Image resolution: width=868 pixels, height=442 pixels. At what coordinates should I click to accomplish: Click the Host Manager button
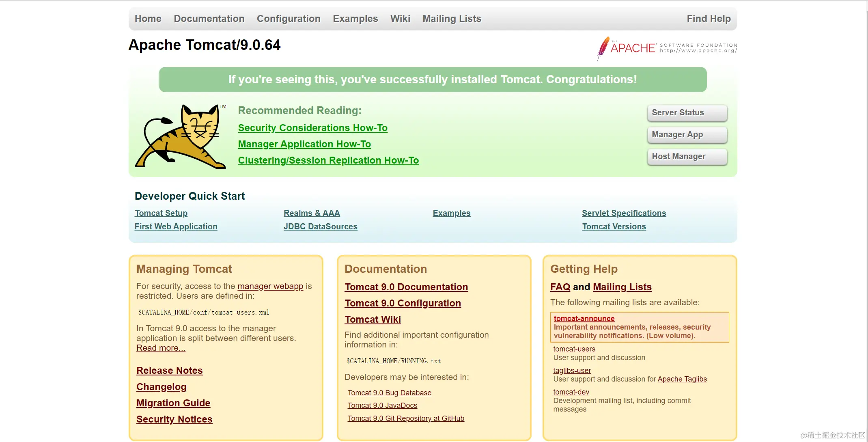coord(687,157)
